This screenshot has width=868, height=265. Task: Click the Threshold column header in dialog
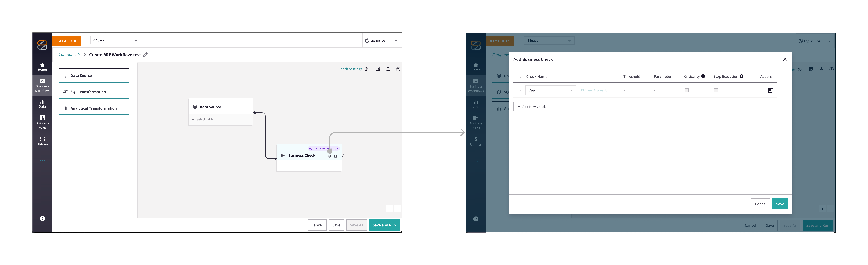(x=631, y=76)
